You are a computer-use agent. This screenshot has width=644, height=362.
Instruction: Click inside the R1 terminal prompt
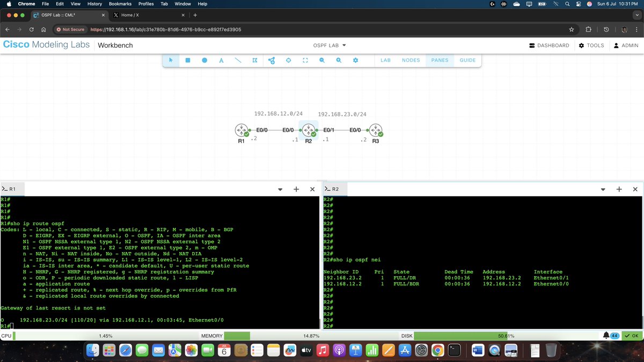pyautogui.click(x=11, y=326)
